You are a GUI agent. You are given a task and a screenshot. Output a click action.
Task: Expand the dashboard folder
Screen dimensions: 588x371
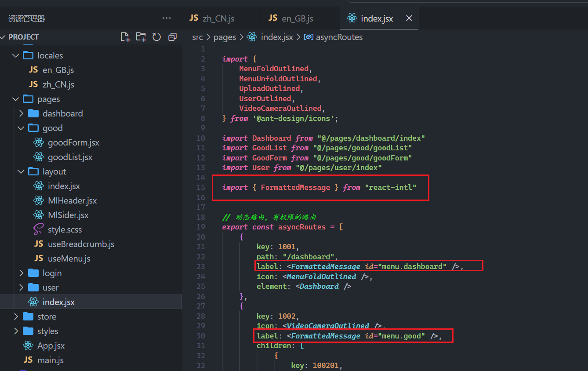[x=21, y=113]
